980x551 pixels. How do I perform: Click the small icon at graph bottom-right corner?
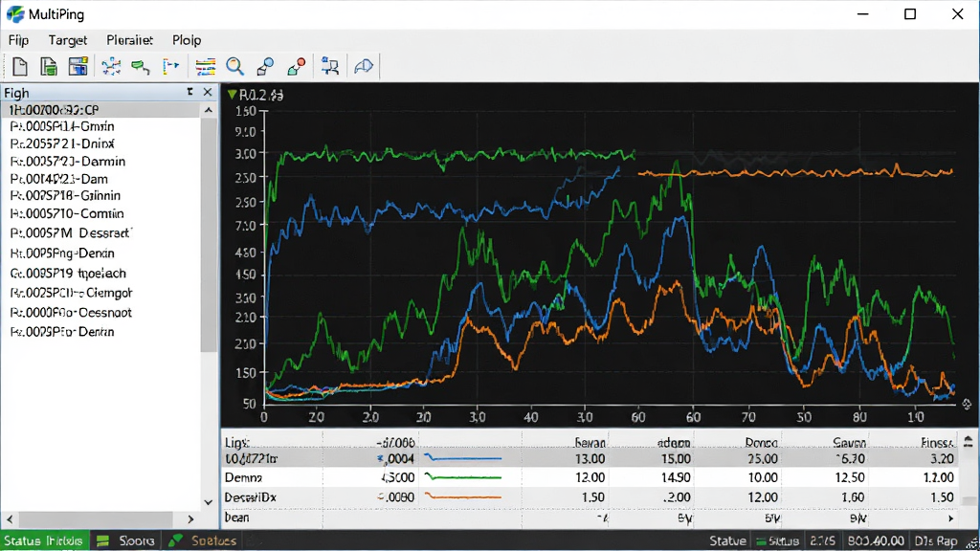point(967,405)
